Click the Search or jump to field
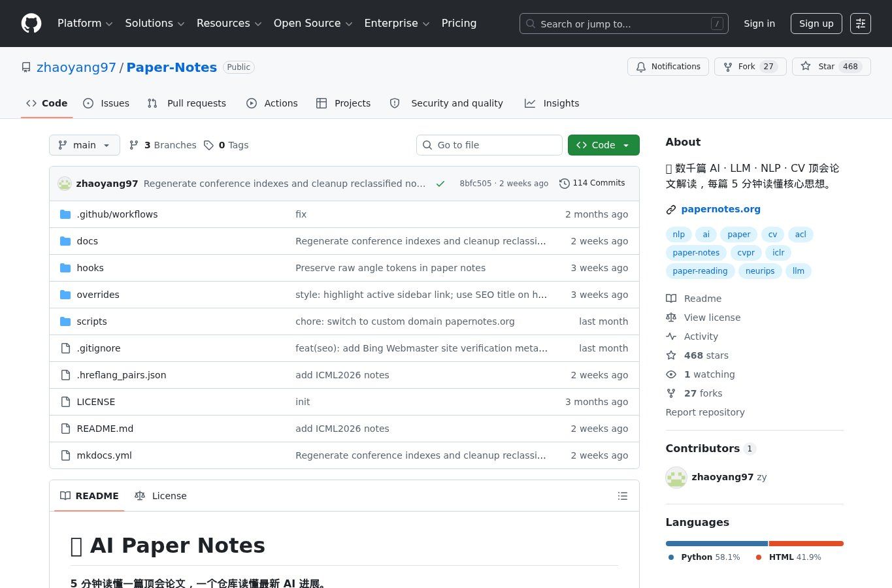The image size is (892, 588). coord(624,24)
